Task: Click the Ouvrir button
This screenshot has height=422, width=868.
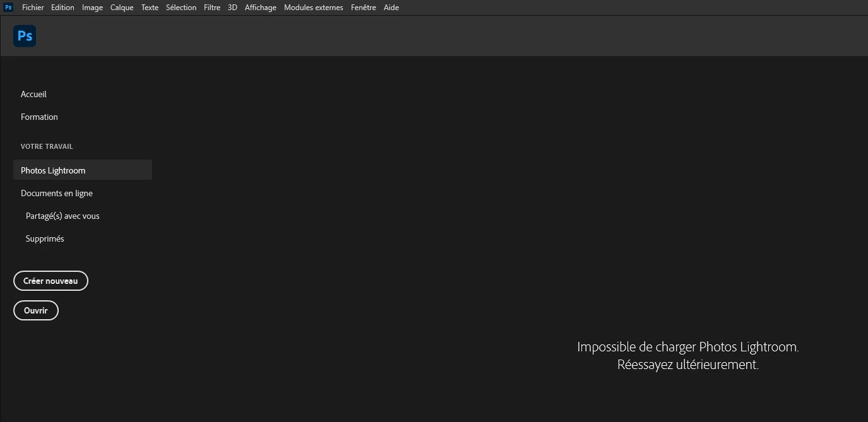Action: 36,310
